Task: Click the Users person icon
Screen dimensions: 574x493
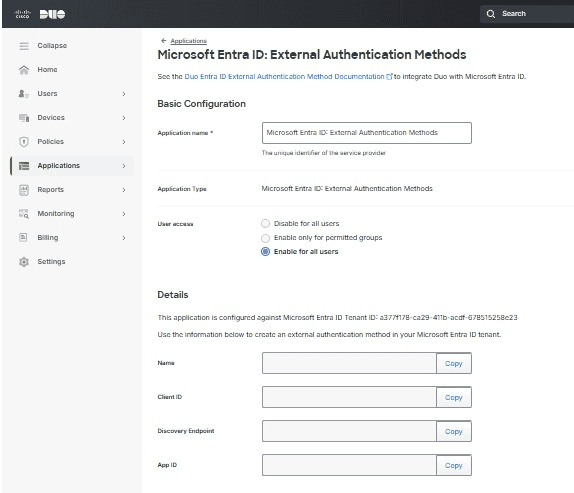Action: pos(24,94)
